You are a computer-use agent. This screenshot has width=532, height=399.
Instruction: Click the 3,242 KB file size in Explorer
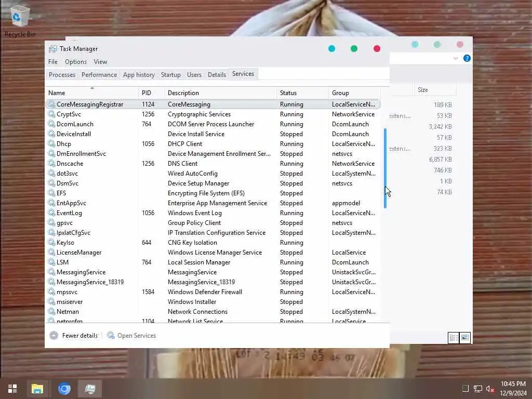[x=441, y=126]
